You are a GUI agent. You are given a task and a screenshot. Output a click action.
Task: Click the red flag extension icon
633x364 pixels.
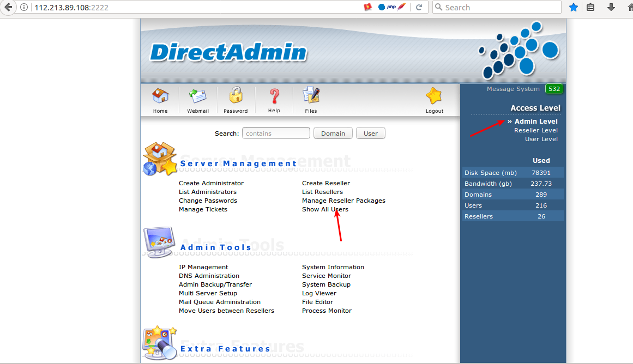(x=368, y=7)
